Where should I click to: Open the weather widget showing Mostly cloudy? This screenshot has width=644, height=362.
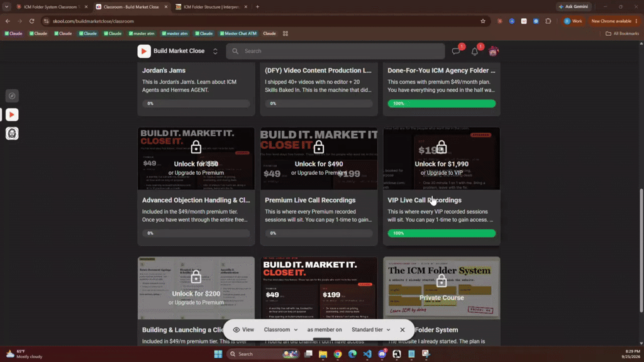[24, 354]
